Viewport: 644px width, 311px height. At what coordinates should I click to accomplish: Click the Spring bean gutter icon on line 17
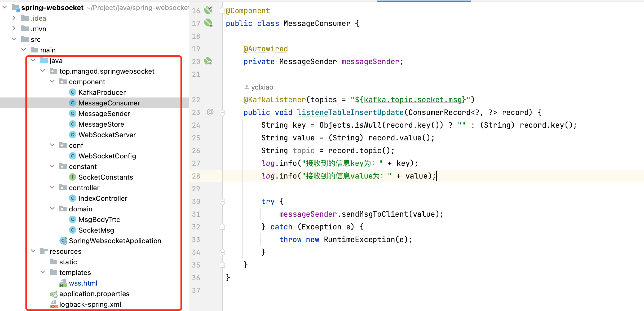[208, 23]
